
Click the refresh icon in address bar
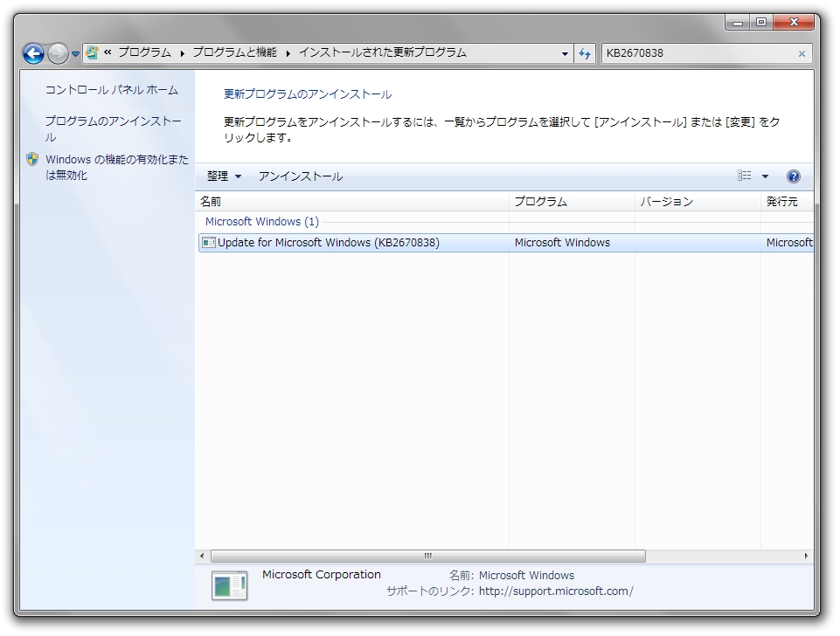coord(584,53)
